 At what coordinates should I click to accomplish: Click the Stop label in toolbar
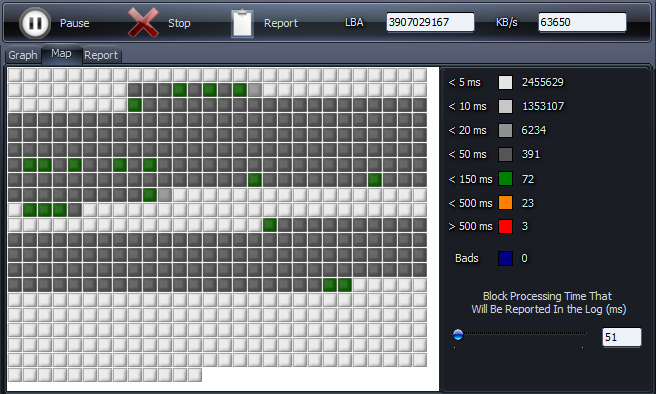pyautogui.click(x=179, y=23)
